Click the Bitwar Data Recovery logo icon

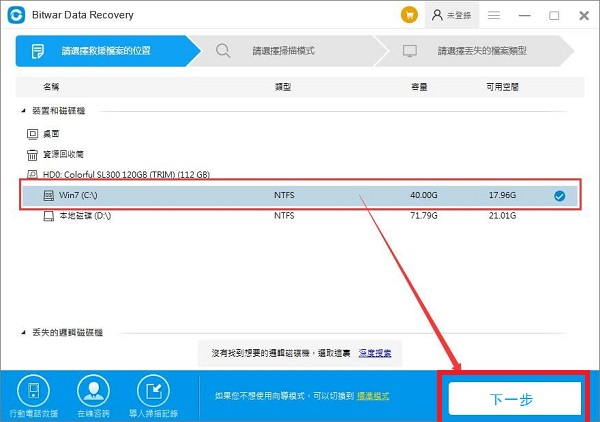point(16,15)
